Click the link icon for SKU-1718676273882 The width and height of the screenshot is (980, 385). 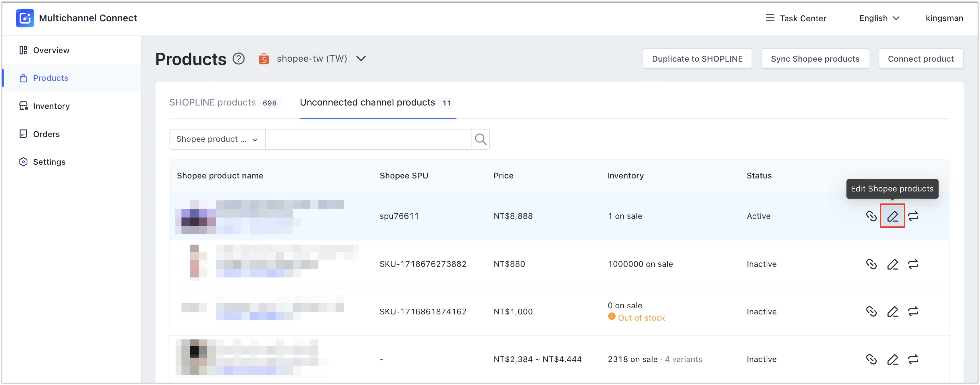pos(871,264)
